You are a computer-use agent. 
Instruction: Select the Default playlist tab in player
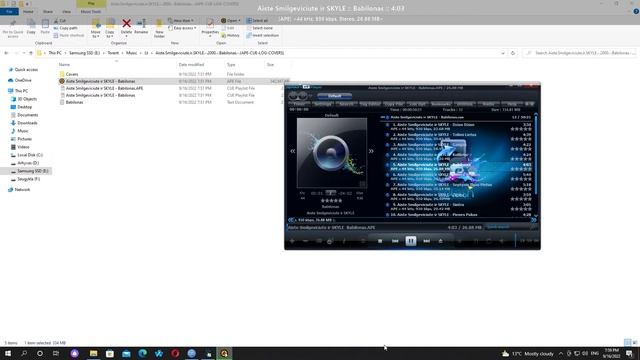[x=334, y=96]
